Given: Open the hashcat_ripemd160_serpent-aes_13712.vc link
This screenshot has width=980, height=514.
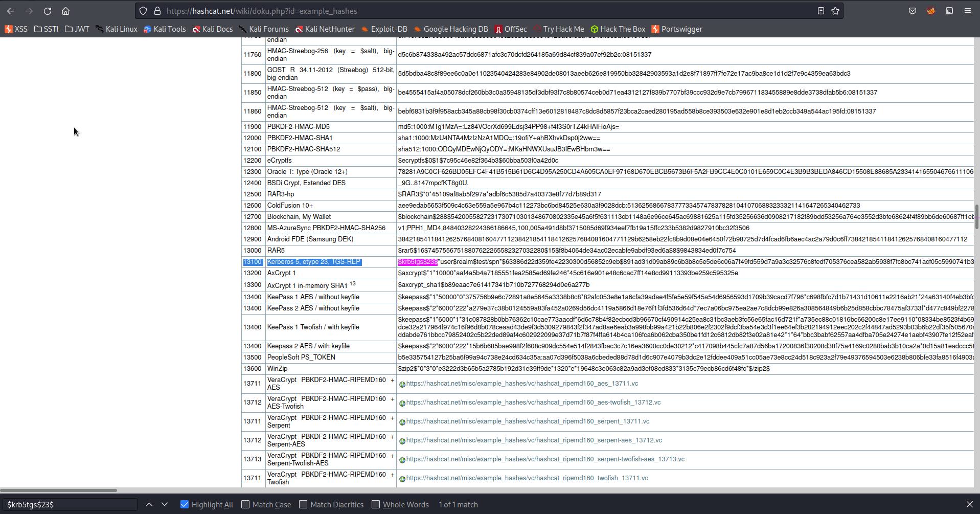Looking at the screenshot, I should point(534,440).
